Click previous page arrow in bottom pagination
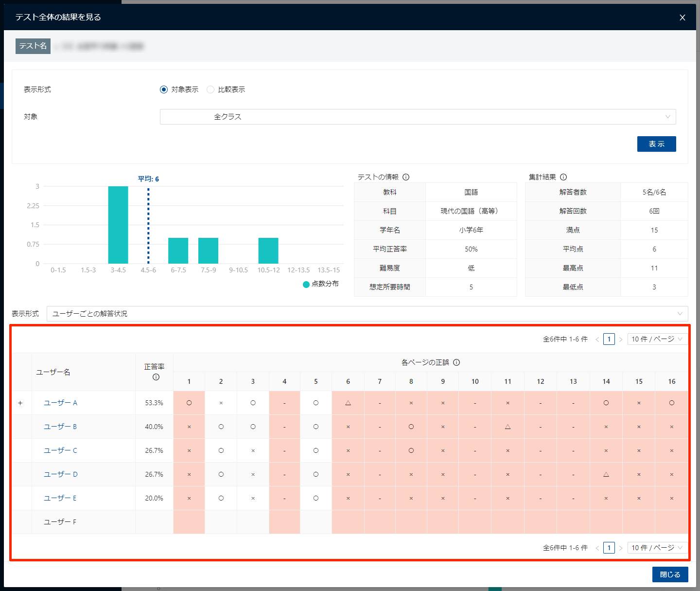 coord(597,548)
